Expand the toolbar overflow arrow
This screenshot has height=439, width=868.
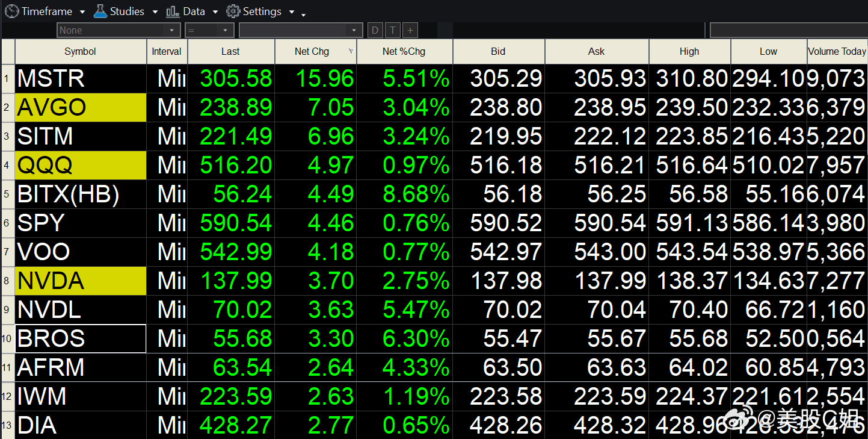pos(304,14)
